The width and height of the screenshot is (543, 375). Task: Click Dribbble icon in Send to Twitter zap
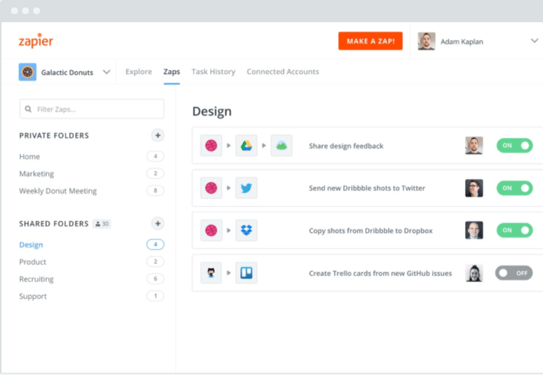[211, 188]
